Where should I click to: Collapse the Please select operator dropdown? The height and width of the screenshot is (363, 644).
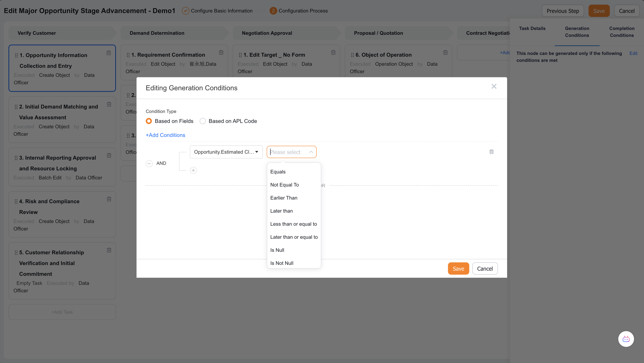[291, 152]
